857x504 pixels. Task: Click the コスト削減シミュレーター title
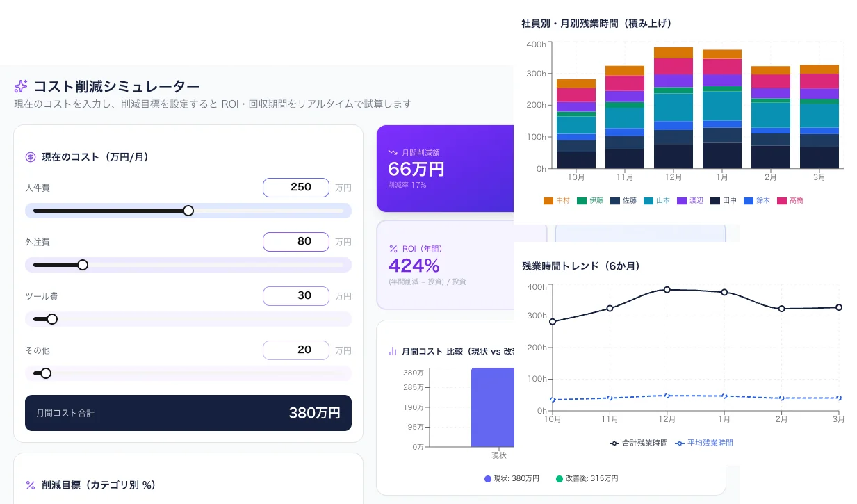pyautogui.click(x=117, y=86)
